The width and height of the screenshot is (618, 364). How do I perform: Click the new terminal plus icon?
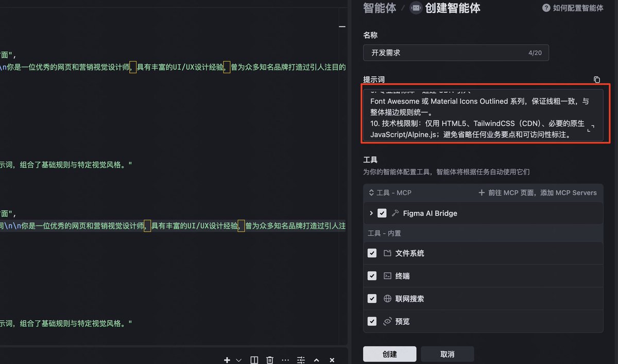click(227, 360)
